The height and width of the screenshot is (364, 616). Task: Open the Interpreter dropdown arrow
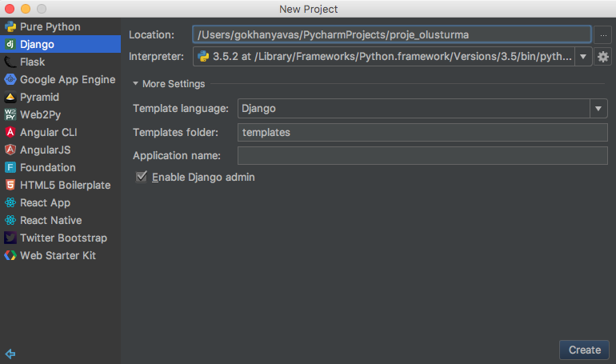(x=583, y=57)
